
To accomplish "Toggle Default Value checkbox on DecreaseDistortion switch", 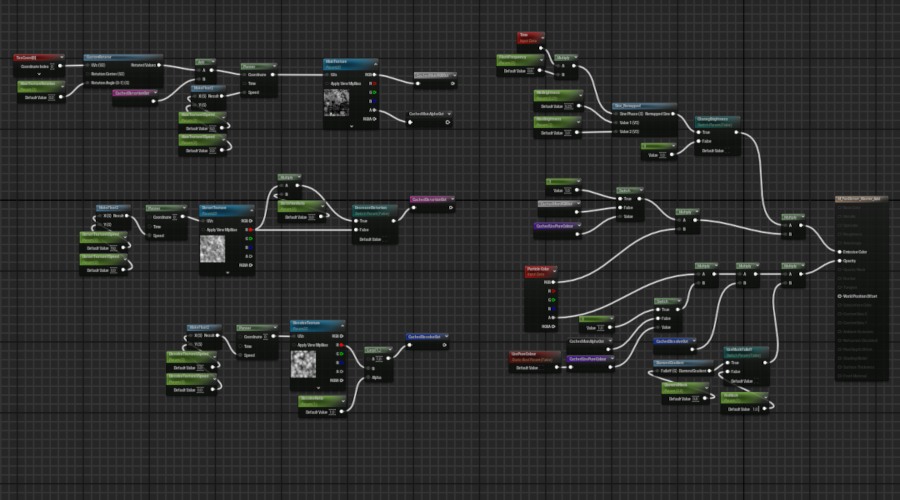I will click(387, 239).
